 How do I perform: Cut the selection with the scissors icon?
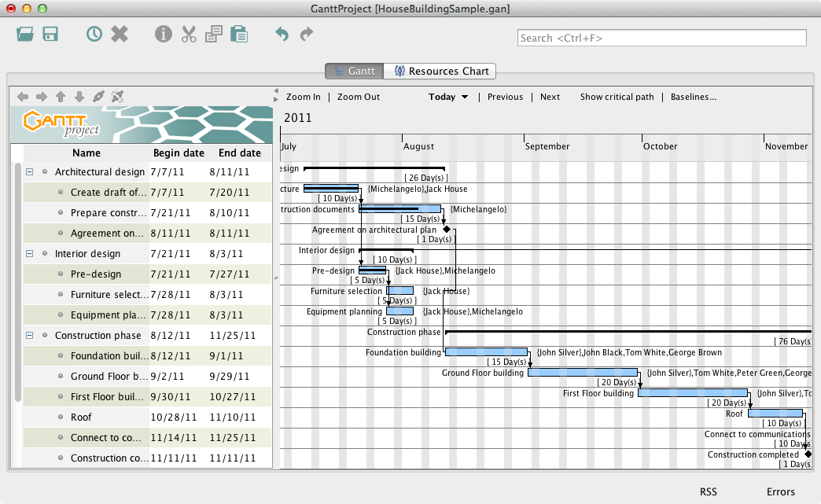pyautogui.click(x=189, y=34)
